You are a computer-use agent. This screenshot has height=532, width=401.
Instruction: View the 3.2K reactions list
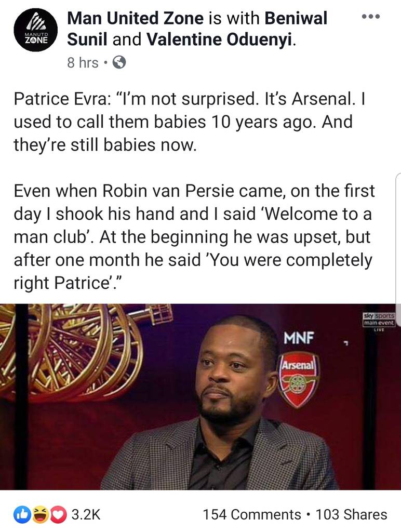[85, 514]
